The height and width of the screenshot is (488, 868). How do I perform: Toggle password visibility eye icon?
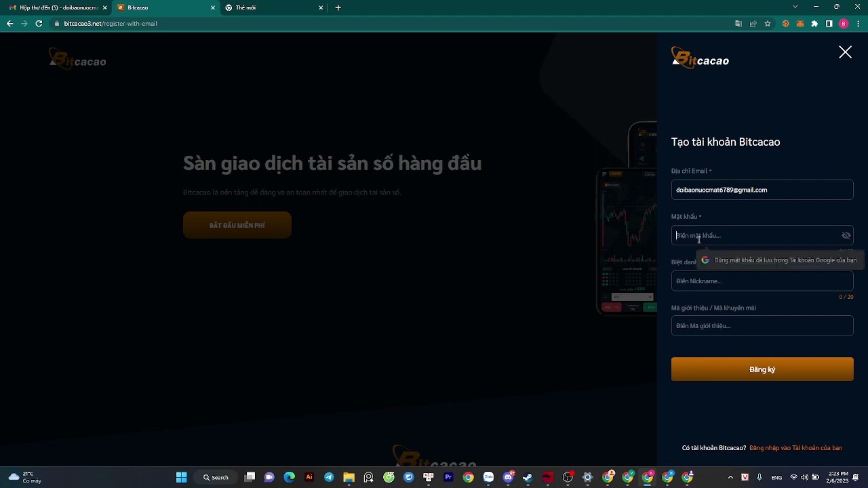[846, 236]
